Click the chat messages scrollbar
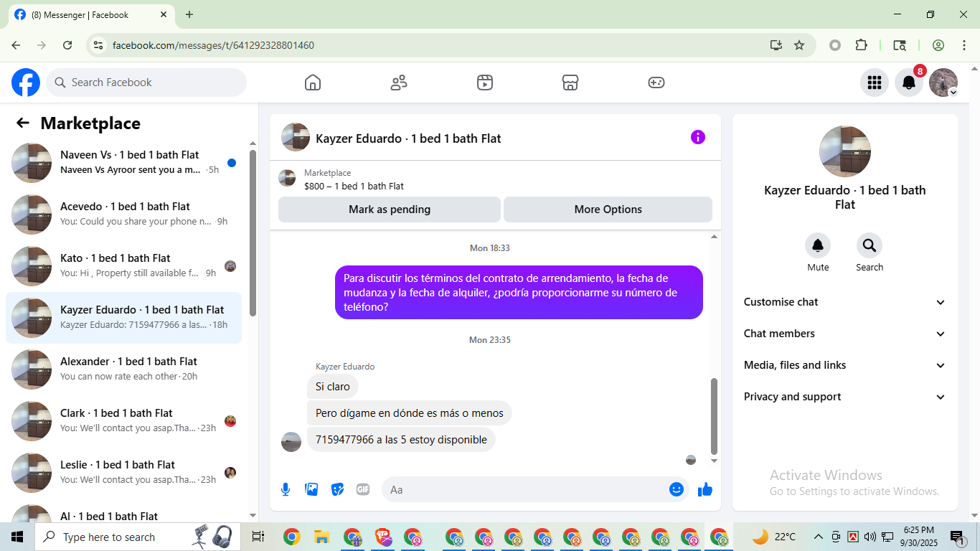 [x=714, y=416]
